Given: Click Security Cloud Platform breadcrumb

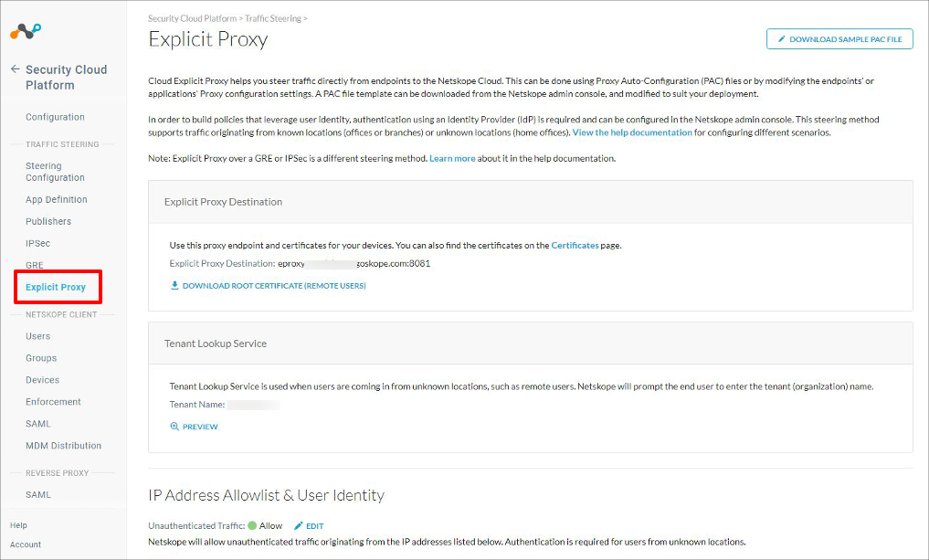Looking at the screenshot, I should click(x=192, y=19).
